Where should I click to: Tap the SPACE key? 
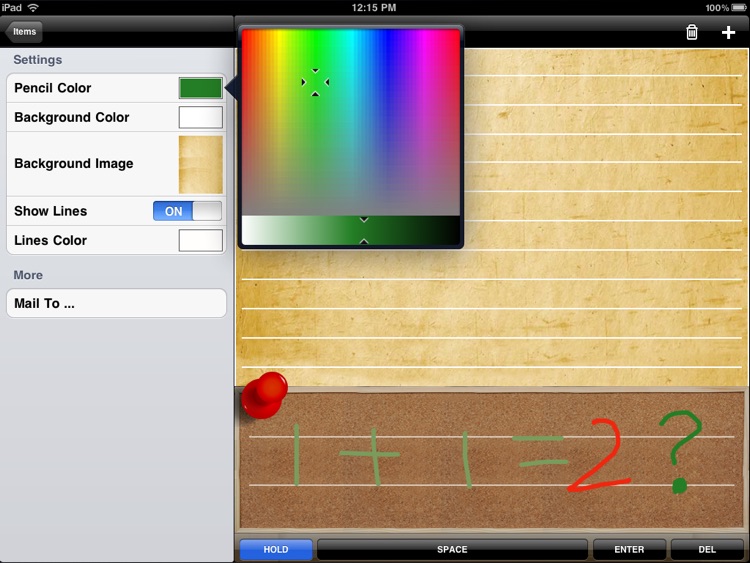pyautogui.click(x=452, y=549)
